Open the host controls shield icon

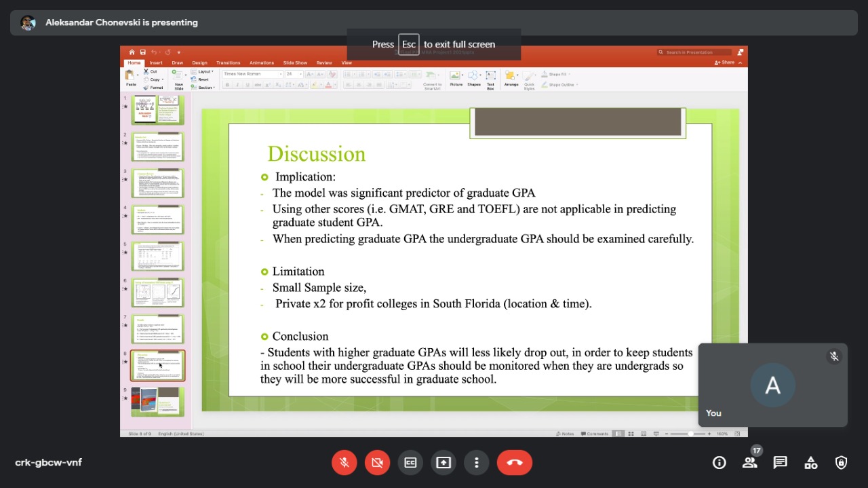(x=842, y=463)
